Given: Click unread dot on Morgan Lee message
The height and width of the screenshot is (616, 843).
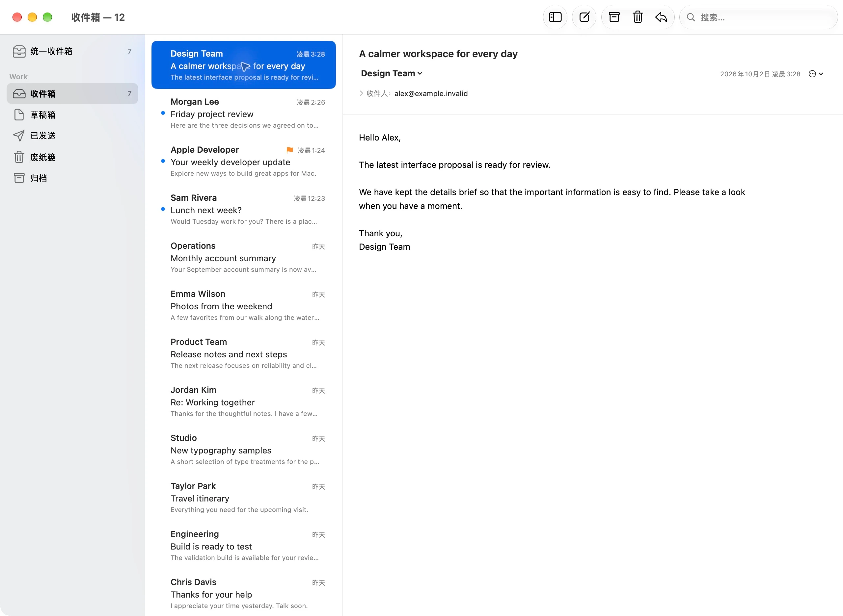Looking at the screenshot, I should pos(163,113).
